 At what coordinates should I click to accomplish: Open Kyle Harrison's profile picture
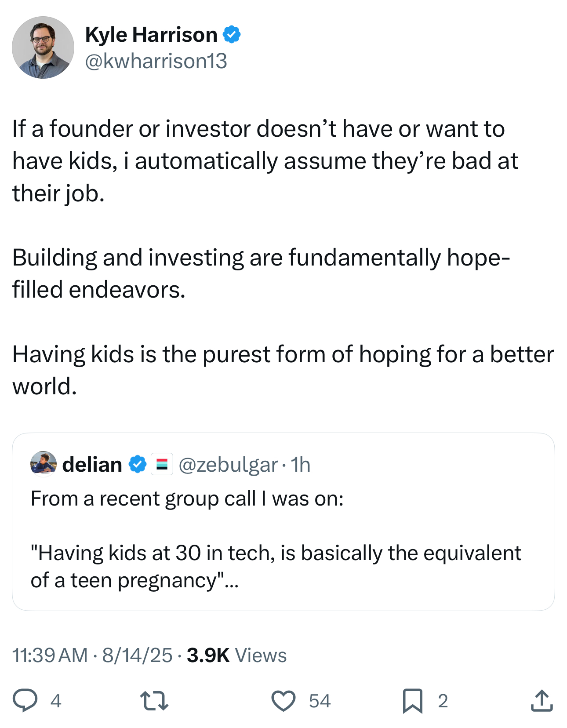point(43,47)
